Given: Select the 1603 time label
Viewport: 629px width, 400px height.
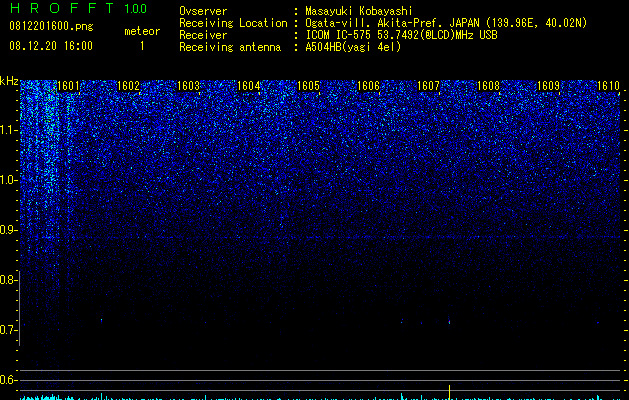Looking at the screenshot, I should [188, 86].
